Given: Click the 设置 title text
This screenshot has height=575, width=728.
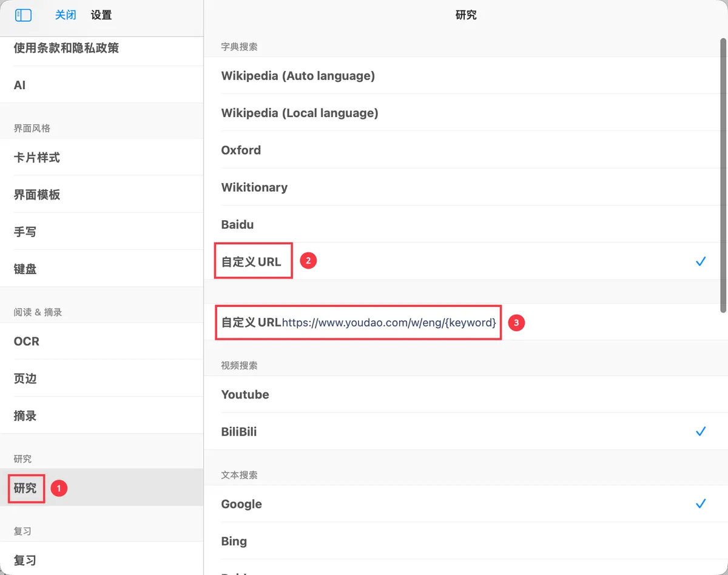Looking at the screenshot, I should coord(101,15).
